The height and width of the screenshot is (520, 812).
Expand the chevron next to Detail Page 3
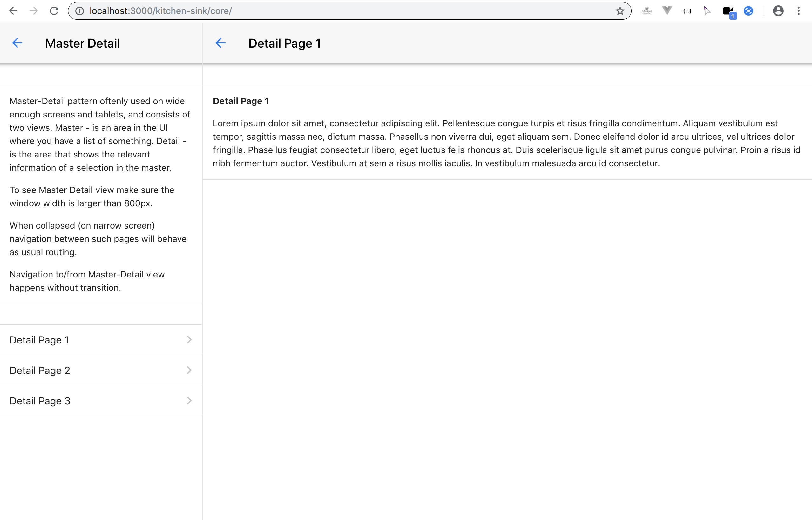[x=189, y=400]
